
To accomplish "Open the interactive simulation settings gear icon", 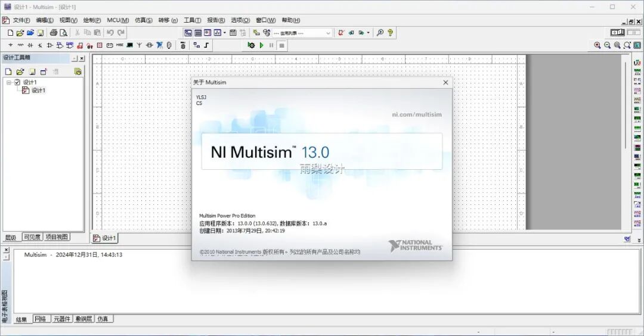I will tap(251, 45).
